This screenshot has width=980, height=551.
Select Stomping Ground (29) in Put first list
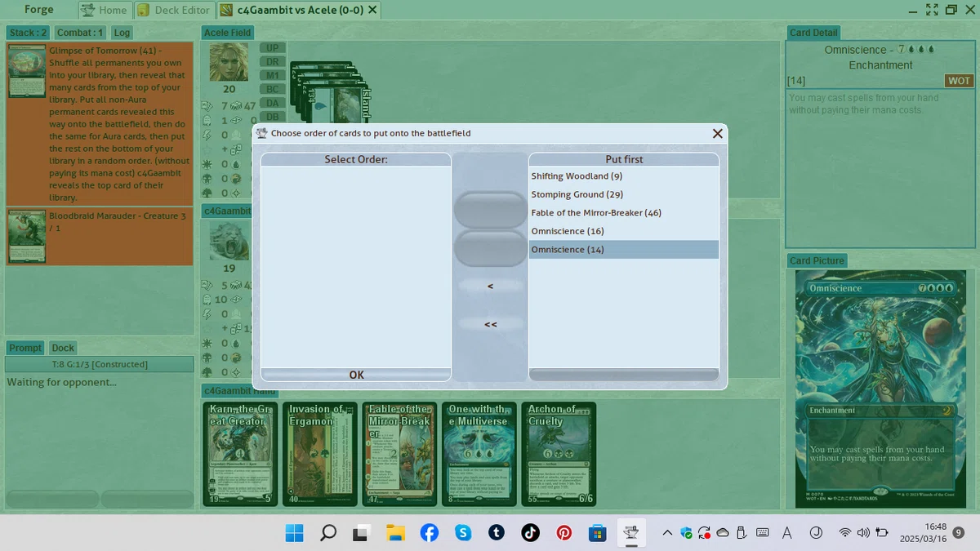point(624,194)
